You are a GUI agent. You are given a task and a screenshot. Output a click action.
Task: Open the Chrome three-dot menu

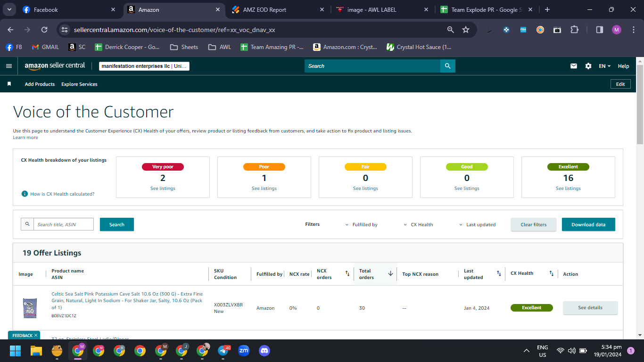633,30
